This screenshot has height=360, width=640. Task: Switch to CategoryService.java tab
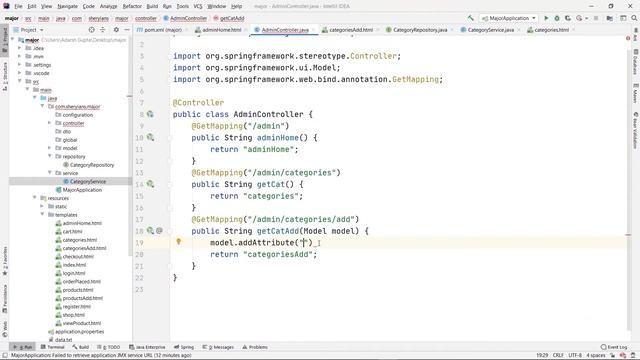(490, 30)
